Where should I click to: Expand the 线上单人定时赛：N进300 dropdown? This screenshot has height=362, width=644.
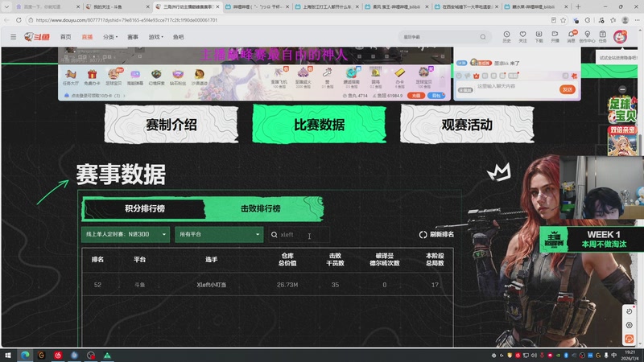pos(126,234)
